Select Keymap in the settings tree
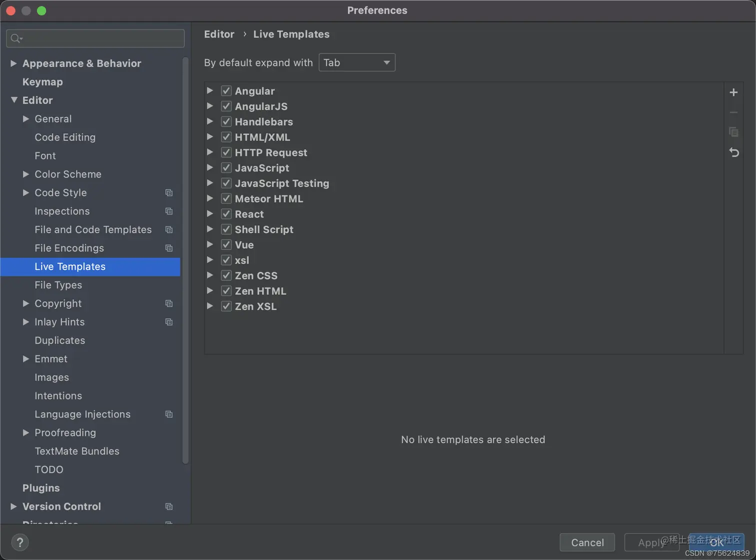The width and height of the screenshot is (756, 560). [42, 82]
